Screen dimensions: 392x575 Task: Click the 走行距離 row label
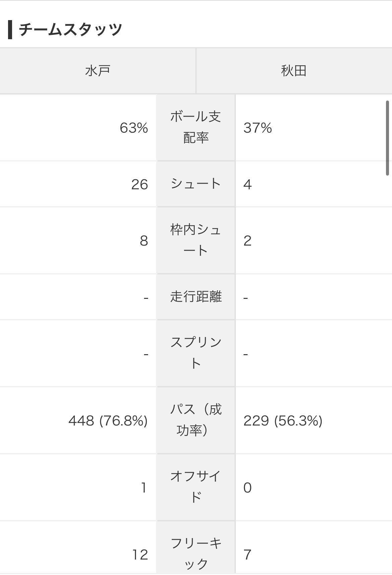coord(196,297)
